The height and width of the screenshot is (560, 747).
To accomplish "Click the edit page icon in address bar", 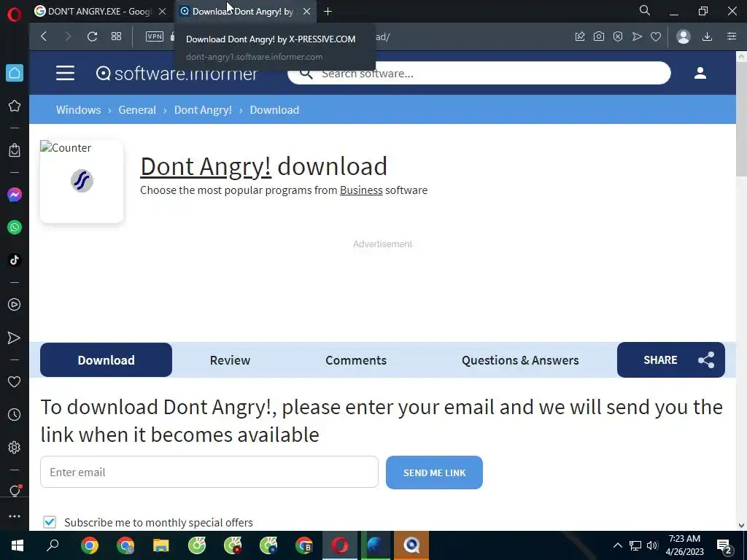I will click(x=580, y=36).
